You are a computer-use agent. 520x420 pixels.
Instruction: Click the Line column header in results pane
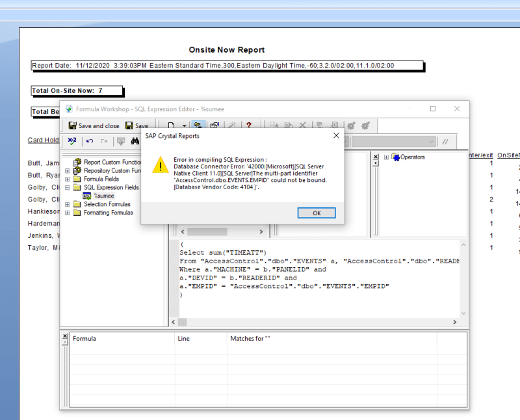coord(201,339)
